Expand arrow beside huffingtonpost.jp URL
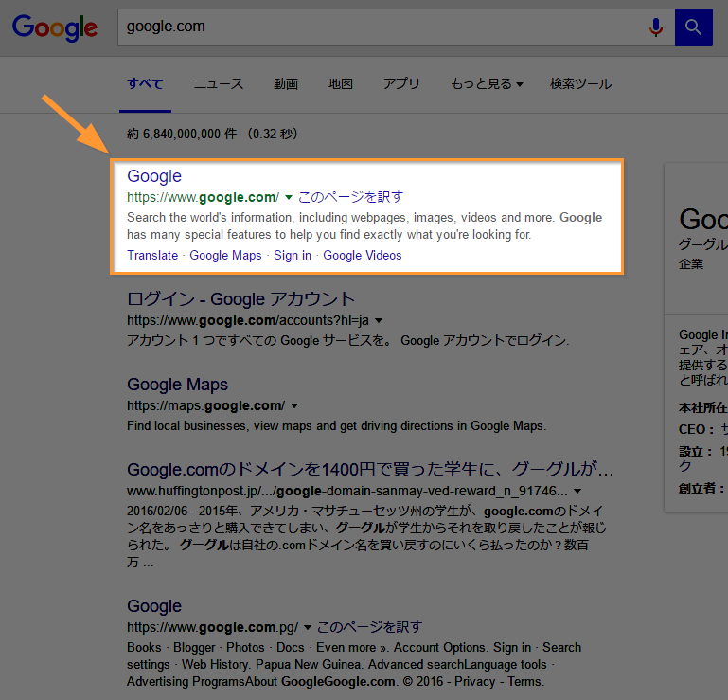The image size is (728, 700). point(577,491)
